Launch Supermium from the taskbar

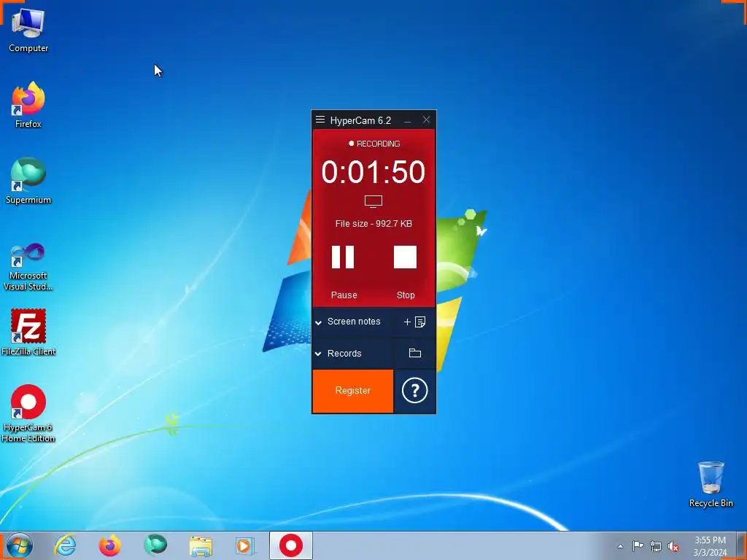pos(155,545)
